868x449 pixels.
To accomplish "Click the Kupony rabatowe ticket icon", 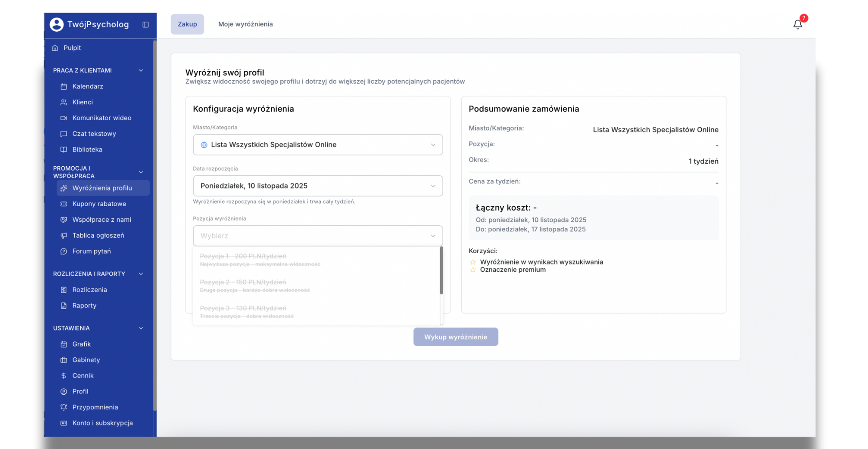I will click(64, 204).
